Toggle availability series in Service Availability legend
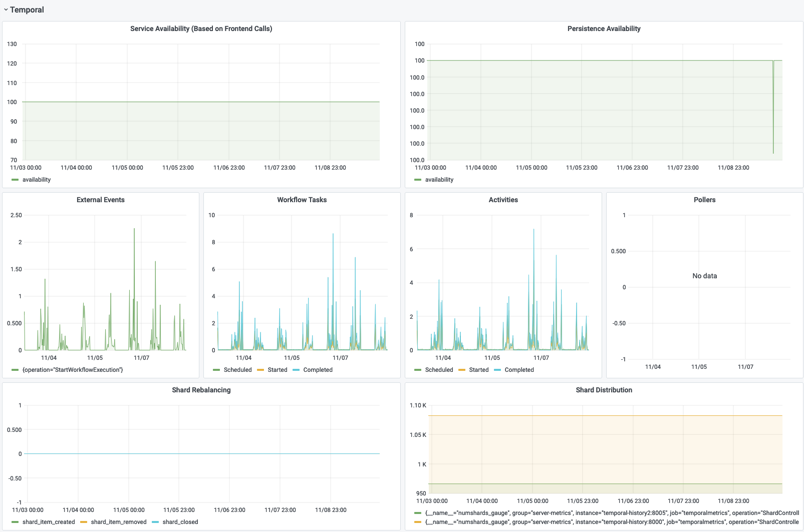804x532 pixels. (37, 180)
